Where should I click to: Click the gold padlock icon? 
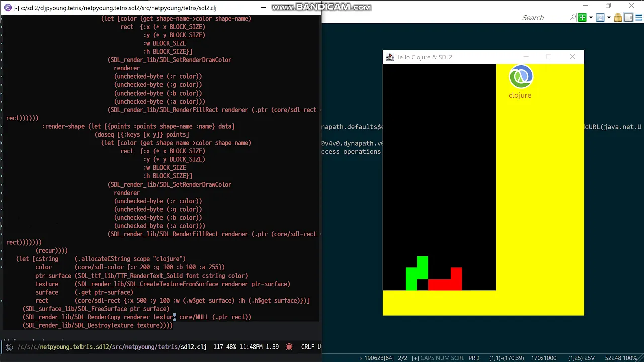618,18
